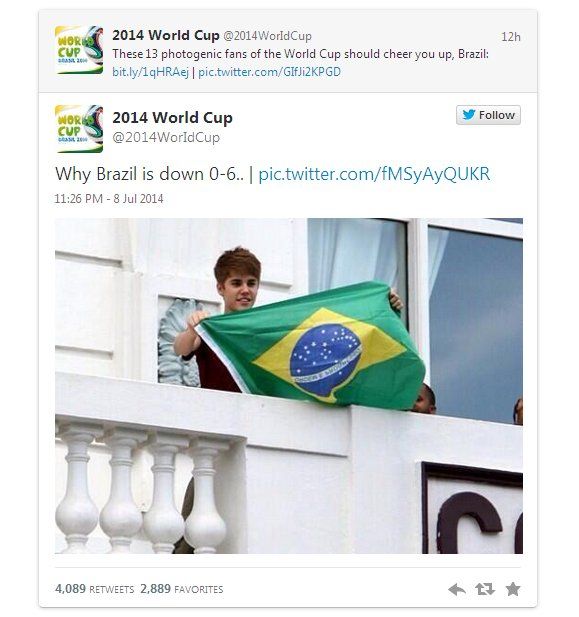This screenshot has height=617, width=579.
Task: Open pic.twitter.com/GIfJi2KPGD link
Action: pos(269,72)
